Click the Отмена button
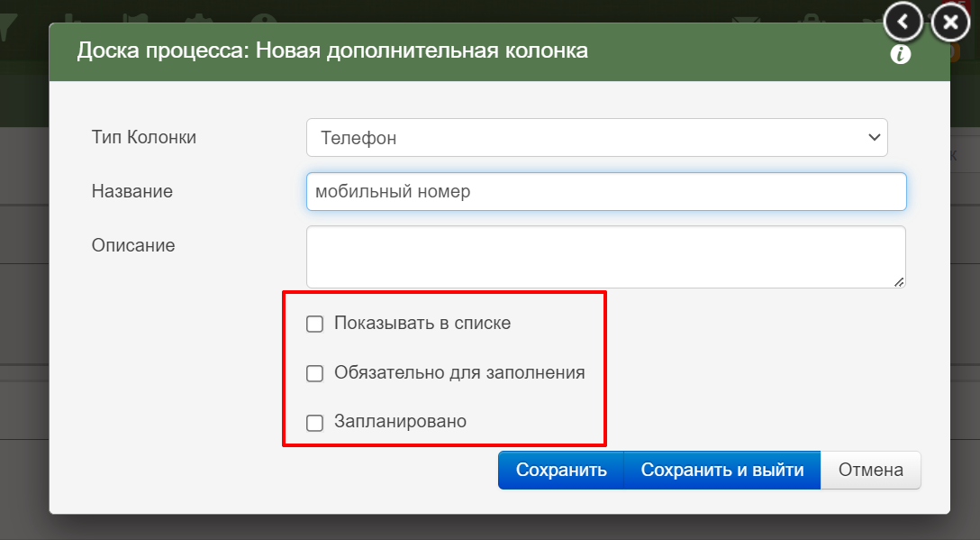 click(x=871, y=470)
